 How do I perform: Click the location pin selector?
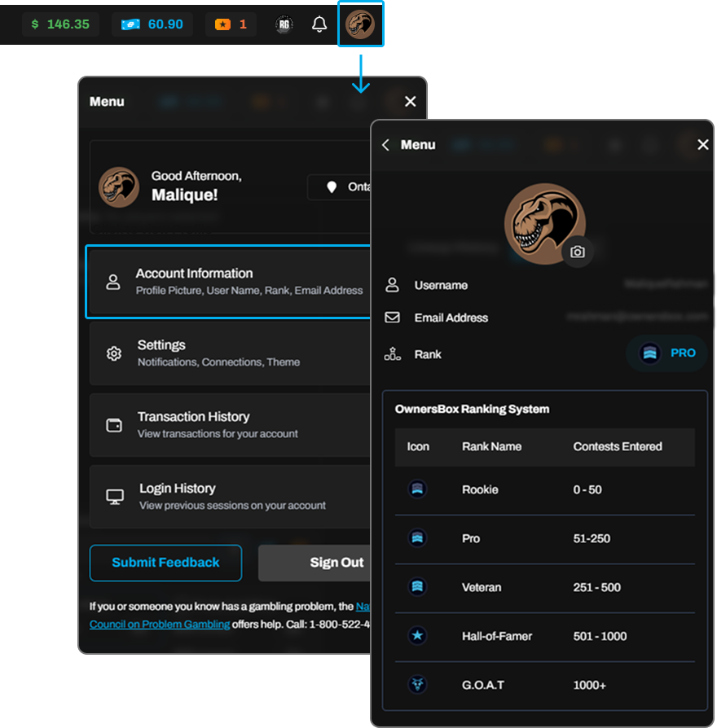(339, 187)
